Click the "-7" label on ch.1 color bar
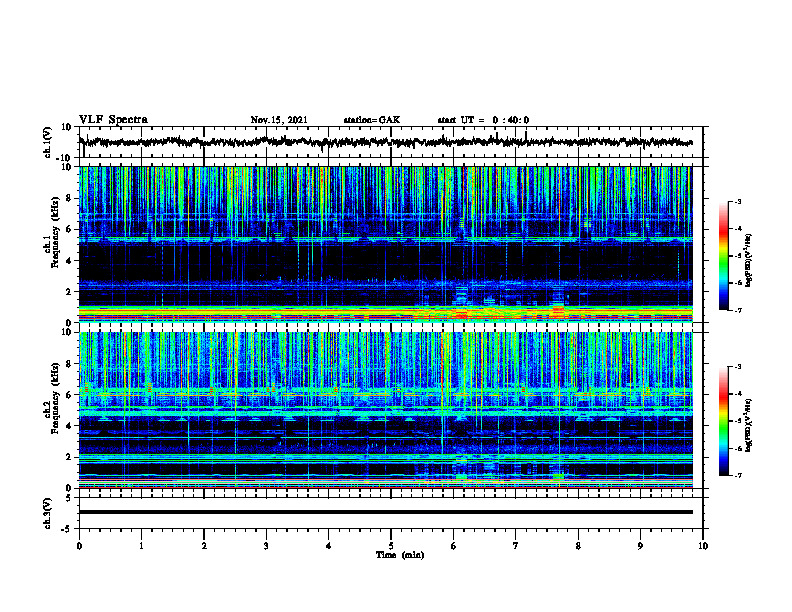This screenshot has width=792, height=612. tap(738, 310)
